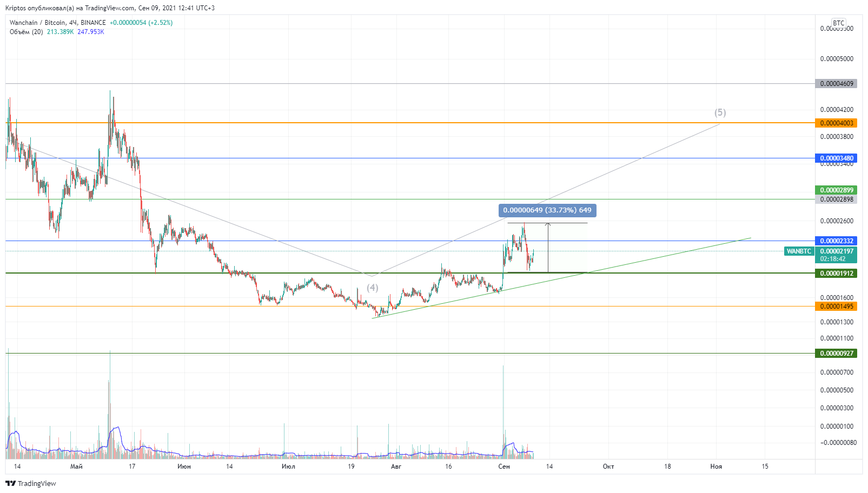Select the blue 0.00003480 price level label
868x493 pixels.
(836, 158)
